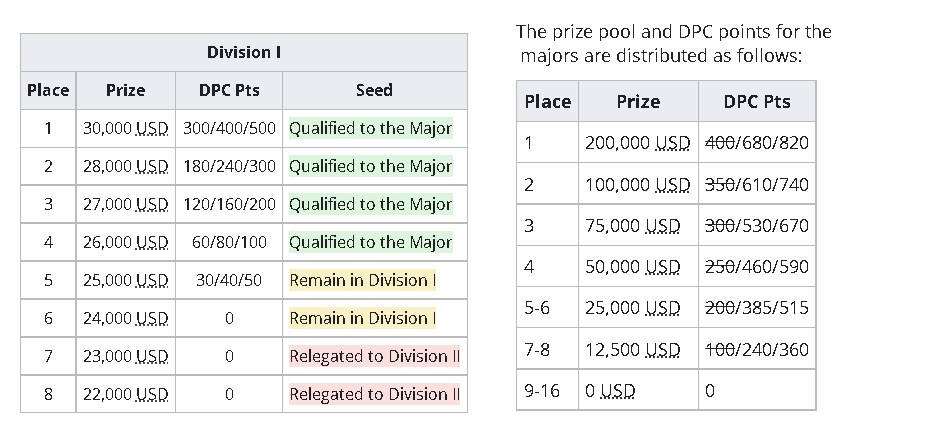Click Relegated to Division II for place 7
The image size is (933, 442).
pyautogui.click(x=374, y=356)
